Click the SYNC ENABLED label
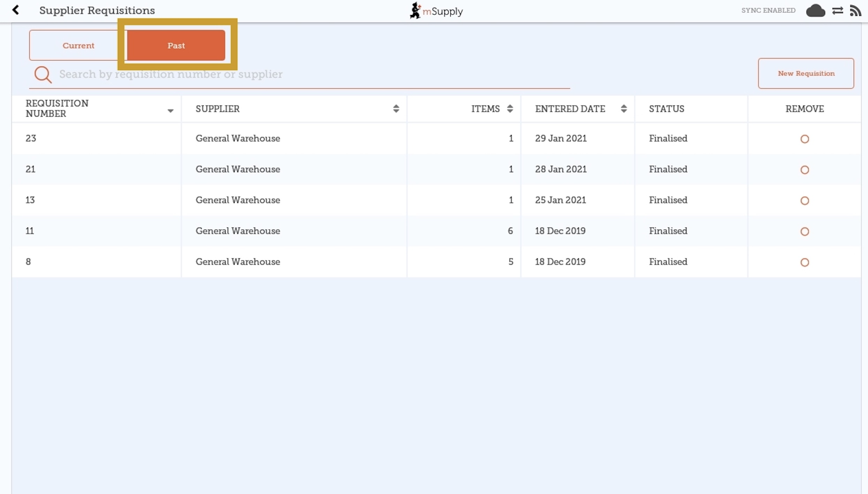 768,10
